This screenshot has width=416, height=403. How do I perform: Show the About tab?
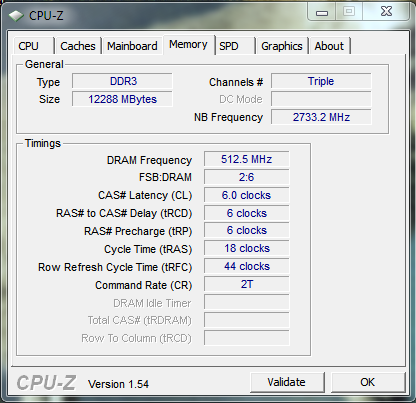click(x=329, y=46)
